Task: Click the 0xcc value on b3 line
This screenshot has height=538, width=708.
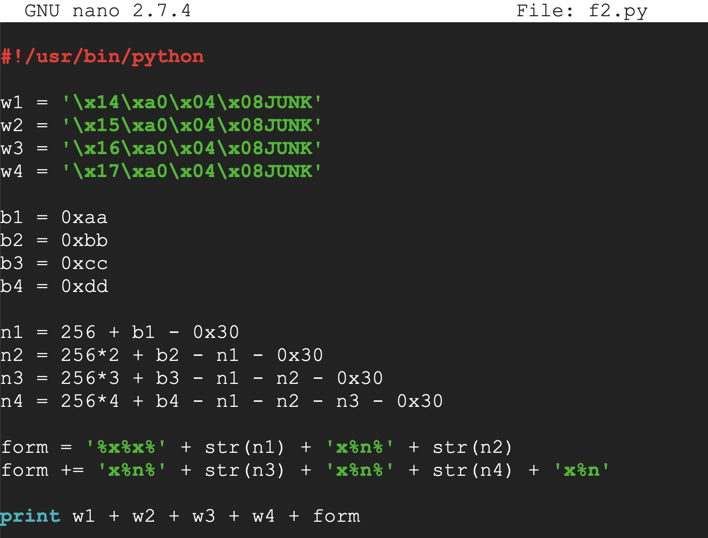Action: coord(84,264)
